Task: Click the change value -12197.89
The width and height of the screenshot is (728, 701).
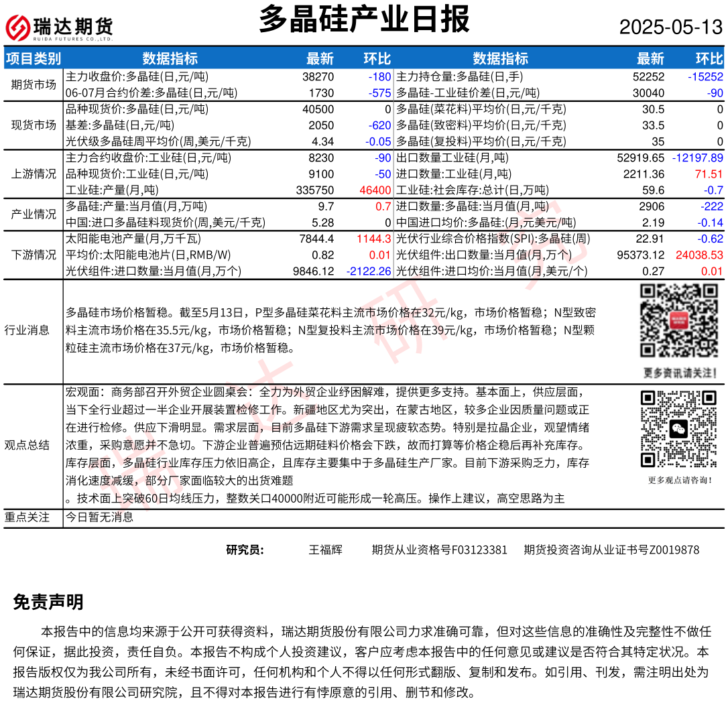Action: 698,158
